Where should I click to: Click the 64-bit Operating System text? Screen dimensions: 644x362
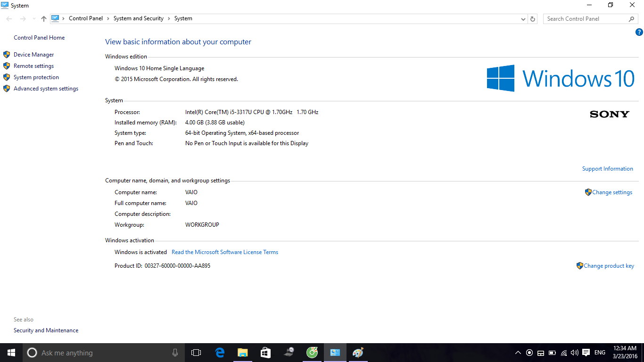(x=242, y=133)
